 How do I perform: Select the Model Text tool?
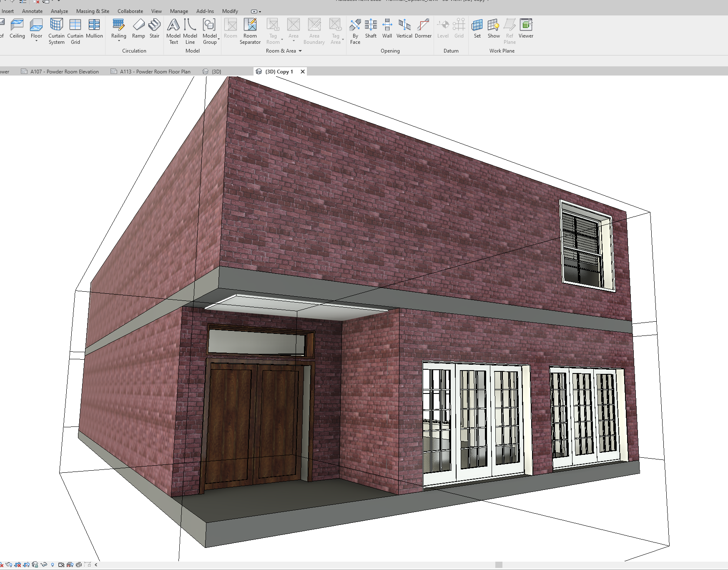173,32
